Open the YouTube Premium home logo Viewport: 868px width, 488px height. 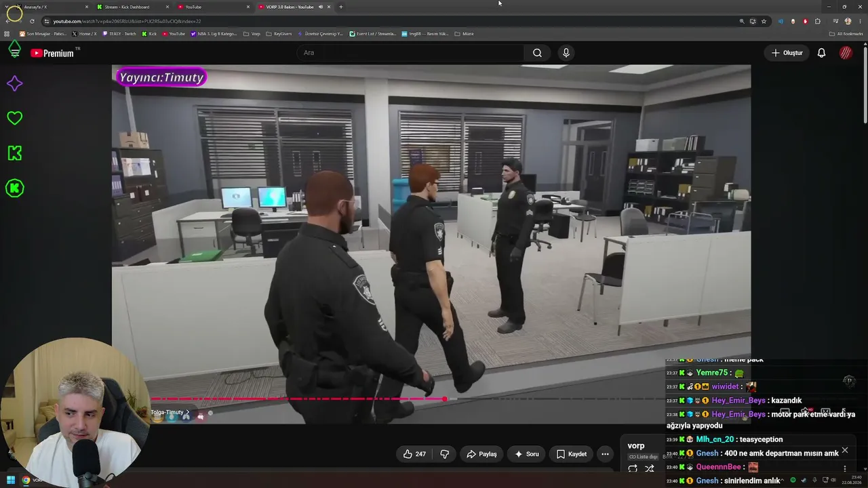(x=52, y=53)
